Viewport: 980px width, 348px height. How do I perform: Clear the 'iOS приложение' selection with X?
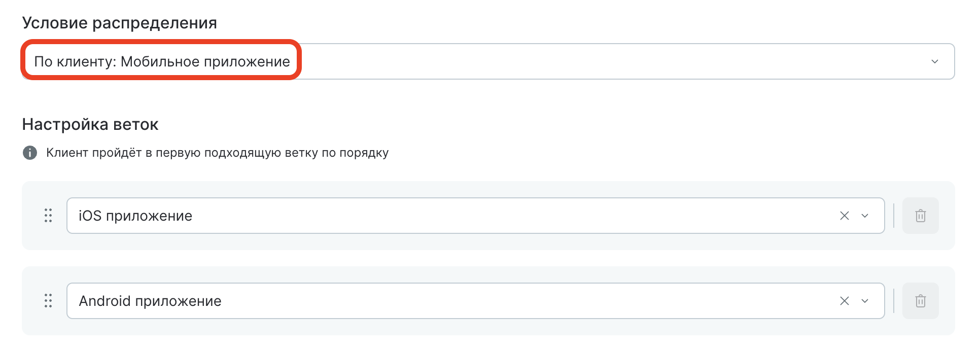tap(844, 216)
